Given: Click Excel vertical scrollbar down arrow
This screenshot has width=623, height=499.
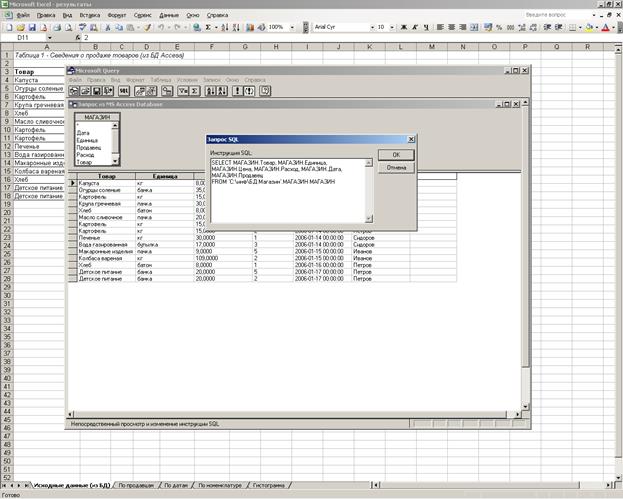Looking at the screenshot, I should pos(618,477).
